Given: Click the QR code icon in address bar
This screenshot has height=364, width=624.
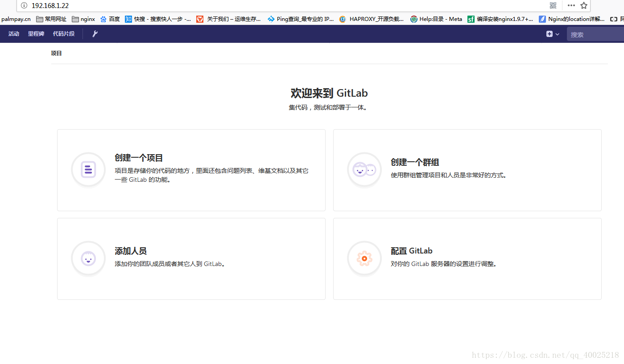Looking at the screenshot, I should (553, 5).
